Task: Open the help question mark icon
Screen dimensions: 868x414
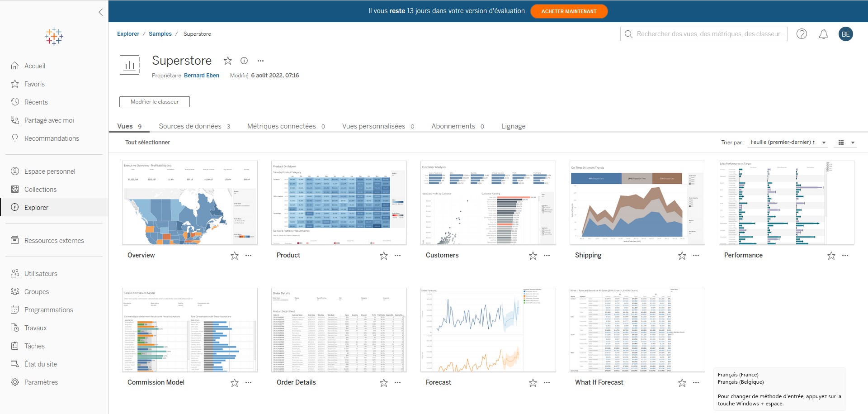Action: pyautogui.click(x=802, y=34)
